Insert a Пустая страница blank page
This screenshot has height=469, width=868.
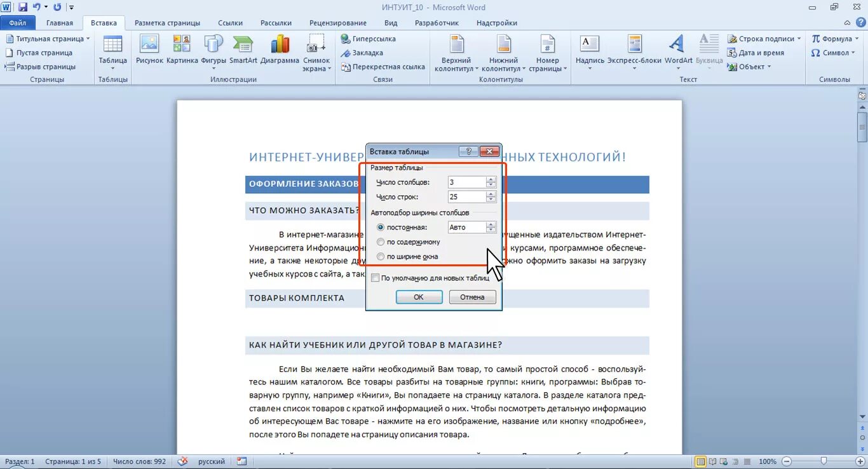(x=39, y=53)
